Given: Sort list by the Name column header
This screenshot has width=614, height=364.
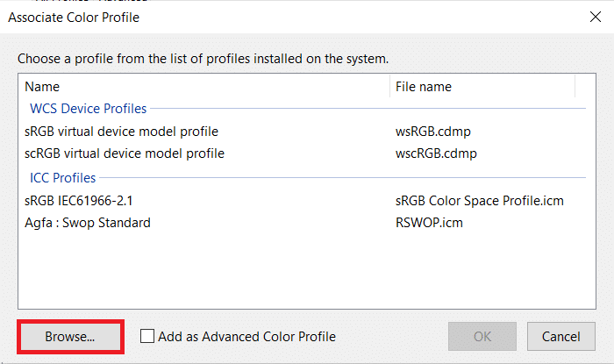Looking at the screenshot, I should click(202, 87).
